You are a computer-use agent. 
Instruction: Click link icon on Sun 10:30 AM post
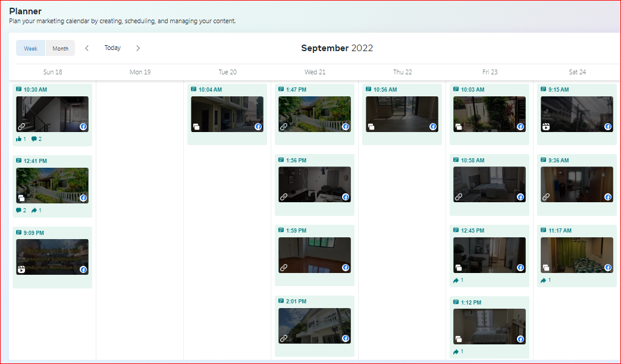tap(21, 127)
